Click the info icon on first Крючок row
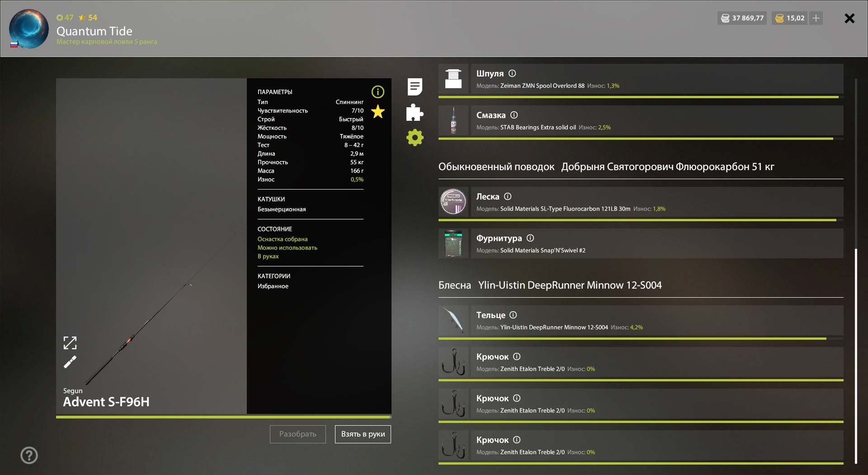The height and width of the screenshot is (475, 868). point(517,356)
